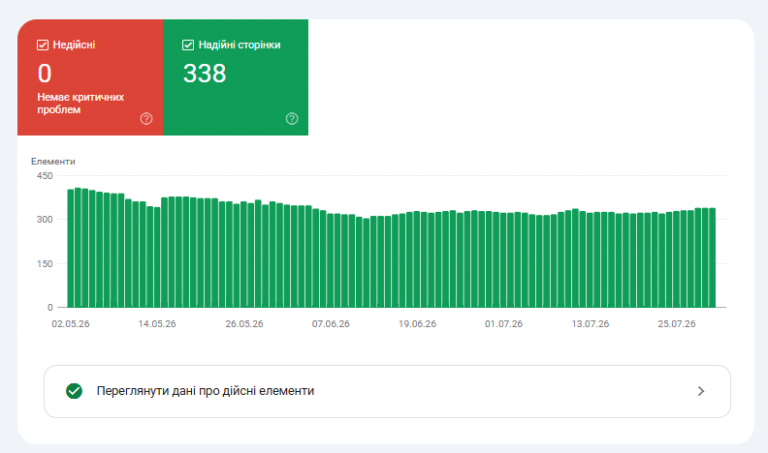Viewport: 768px width, 453px height.
Task: Click the chart bar above 26.05.26
Action: [244, 254]
